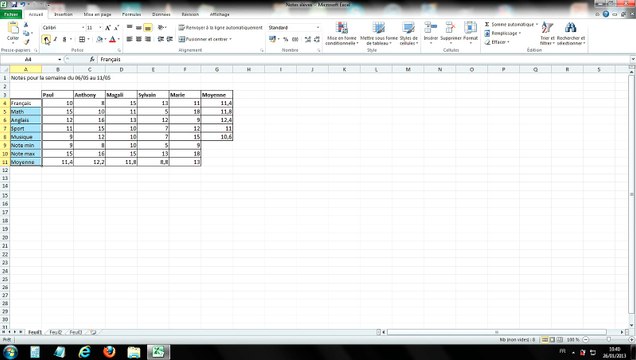This screenshot has width=636, height=360.
Task: Click the Cut scissors icon
Action: click(26, 25)
